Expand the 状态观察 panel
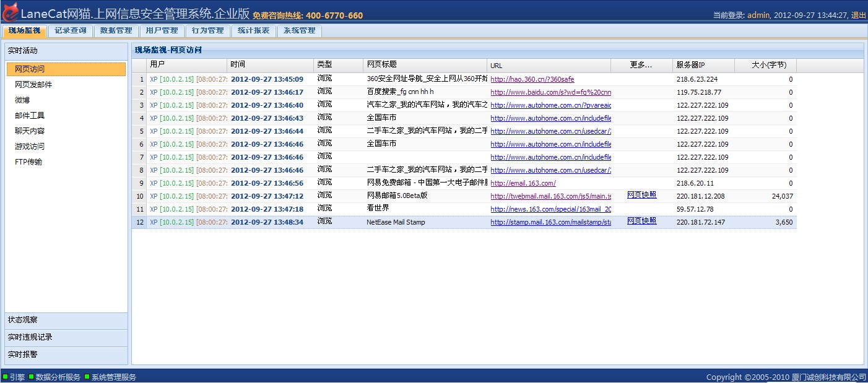This screenshot has height=383, width=868. (x=66, y=320)
